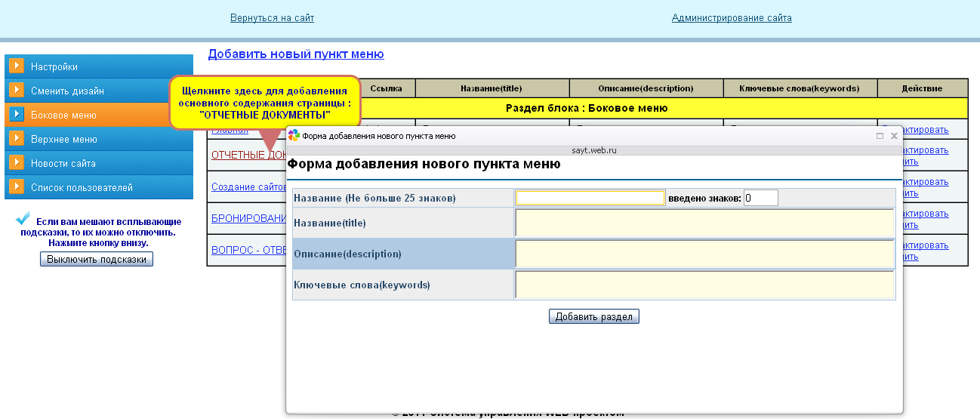Click into the Описание(description) text area
This screenshot has height=419, width=980.
click(705, 254)
